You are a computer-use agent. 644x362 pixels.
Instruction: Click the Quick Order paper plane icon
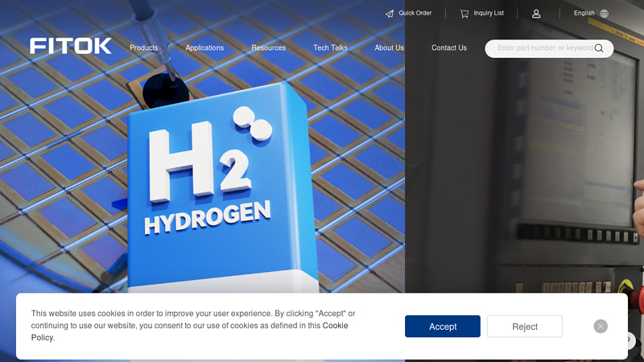coord(390,14)
